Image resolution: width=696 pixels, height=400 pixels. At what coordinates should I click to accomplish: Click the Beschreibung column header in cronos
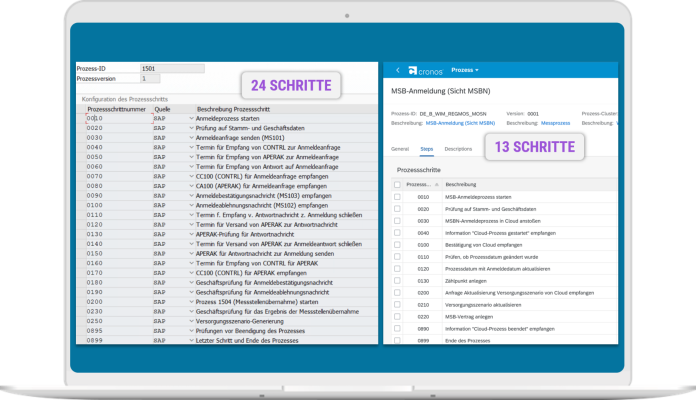click(461, 185)
